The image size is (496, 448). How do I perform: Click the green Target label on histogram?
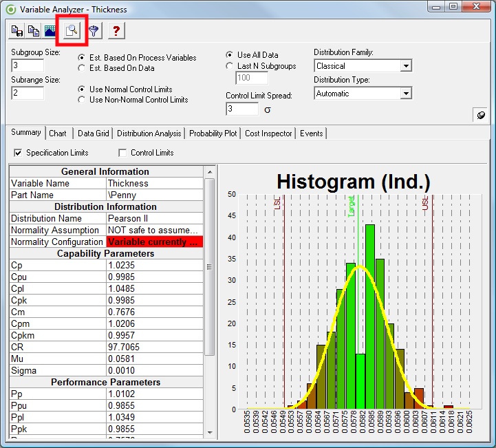tap(351, 206)
